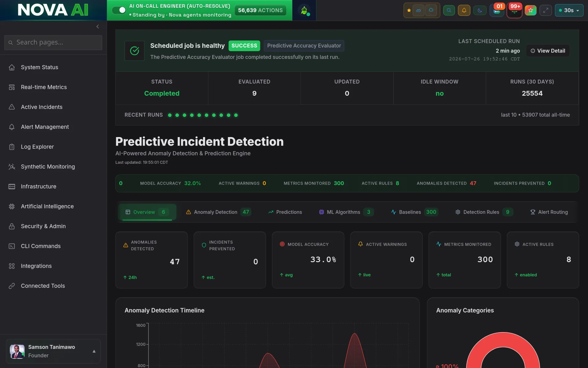Click the Active Warnings card
The image size is (588, 368).
(386, 260)
